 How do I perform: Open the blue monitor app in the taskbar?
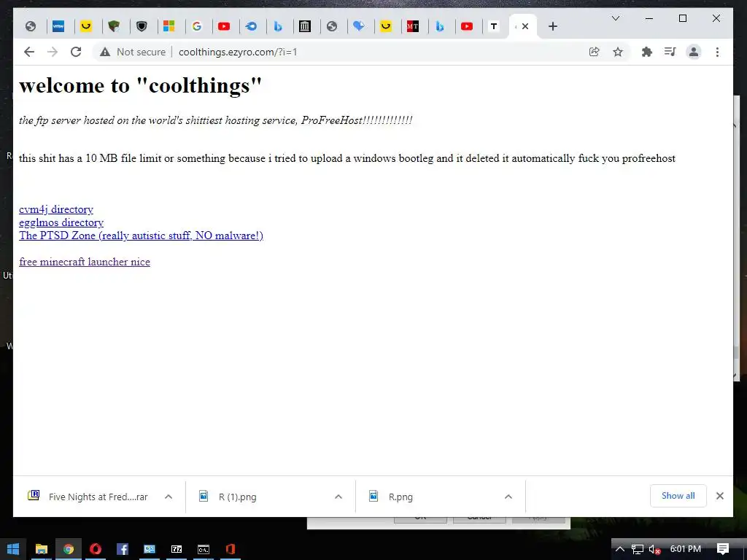click(150, 549)
